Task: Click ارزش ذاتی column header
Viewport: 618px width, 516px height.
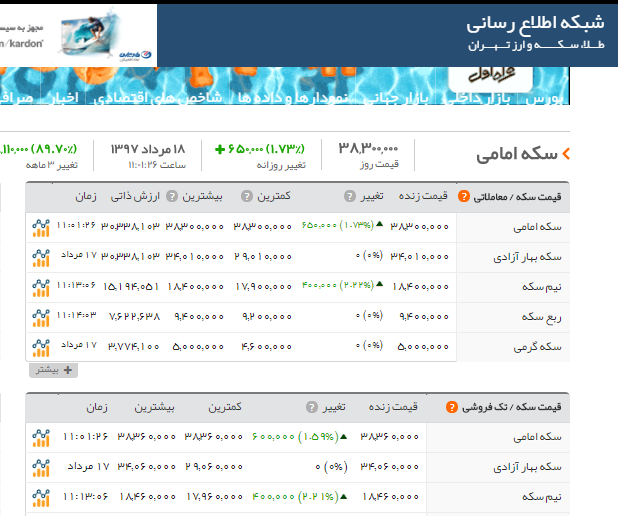Action: (135, 196)
